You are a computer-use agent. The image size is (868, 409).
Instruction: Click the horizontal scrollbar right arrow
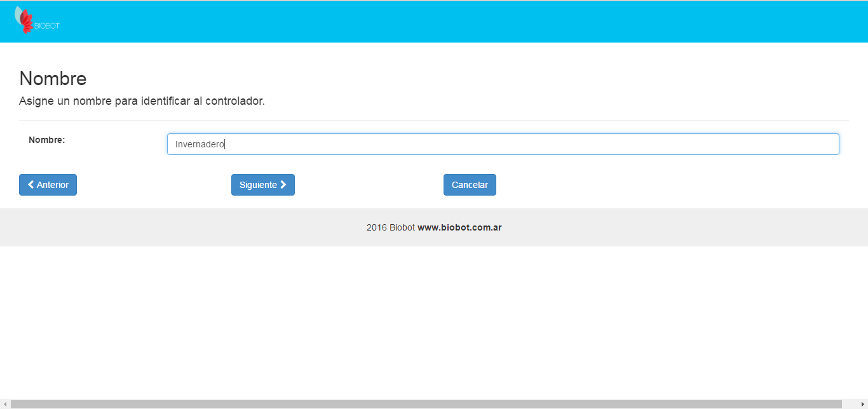tap(862, 405)
